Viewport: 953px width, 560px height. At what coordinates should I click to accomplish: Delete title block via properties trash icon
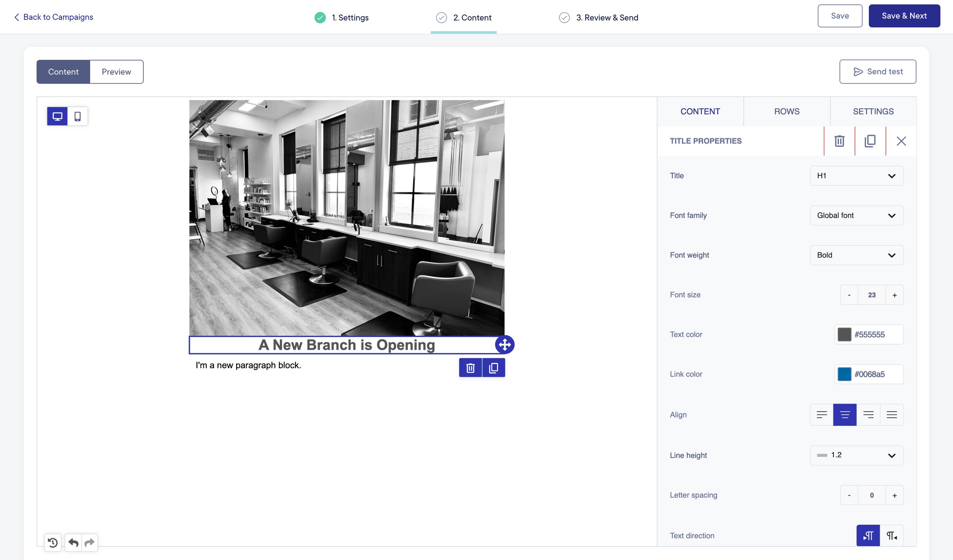coord(839,141)
